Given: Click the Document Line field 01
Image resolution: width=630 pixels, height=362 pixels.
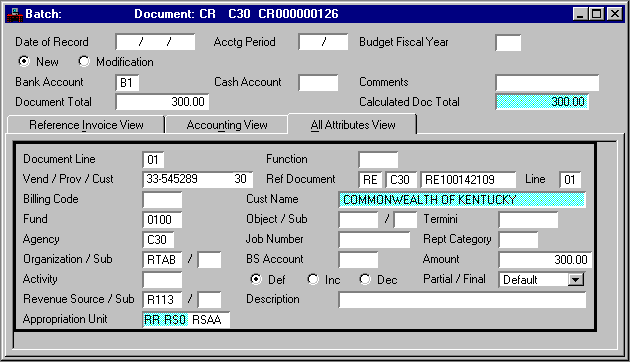Looking at the screenshot, I should coord(153,160).
